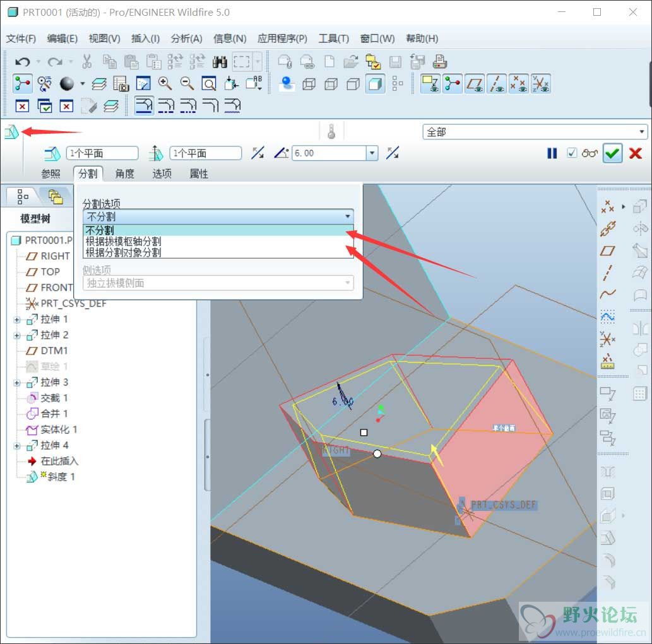Show the model tree tab icon
This screenshot has height=644, width=652.
click(23, 197)
